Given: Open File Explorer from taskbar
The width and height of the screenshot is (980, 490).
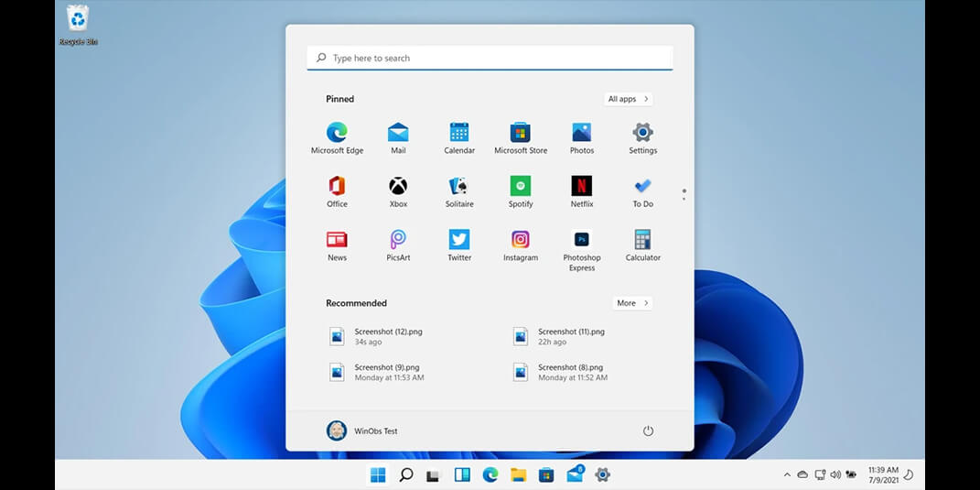Looking at the screenshot, I should tap(518, 475).
